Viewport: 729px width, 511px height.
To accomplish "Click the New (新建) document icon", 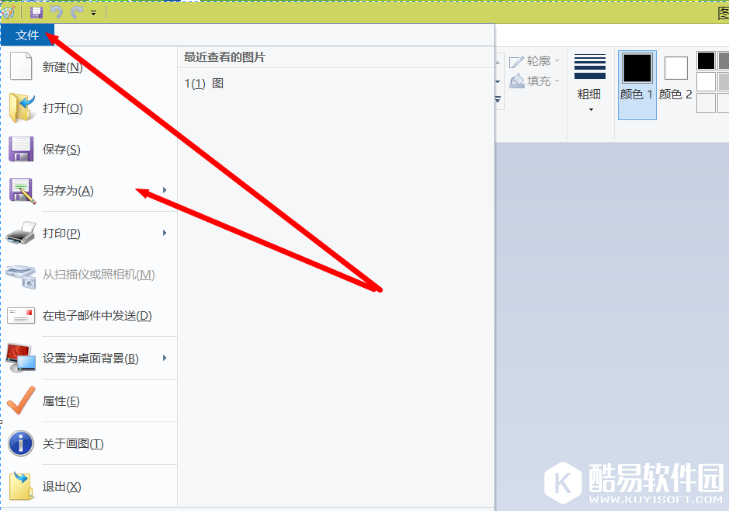I will (21, 66).
